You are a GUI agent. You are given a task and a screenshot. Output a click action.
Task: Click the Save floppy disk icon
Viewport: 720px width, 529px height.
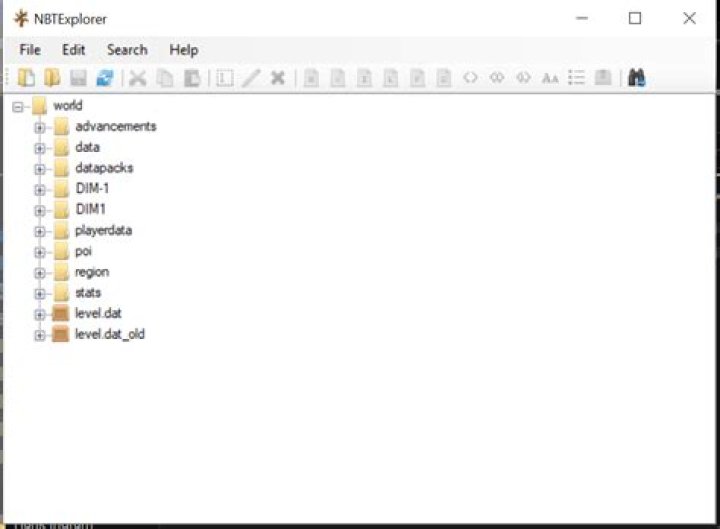(x=79, y=78)
